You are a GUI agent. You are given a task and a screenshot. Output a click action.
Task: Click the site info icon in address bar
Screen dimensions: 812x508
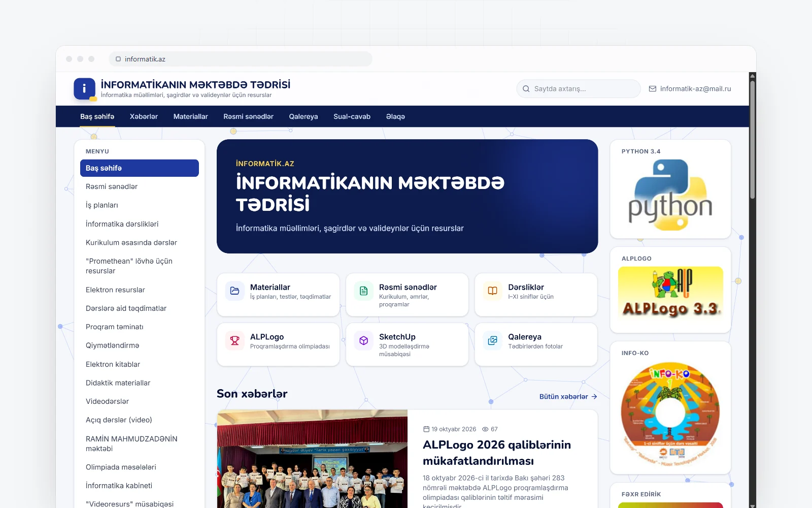118,59
